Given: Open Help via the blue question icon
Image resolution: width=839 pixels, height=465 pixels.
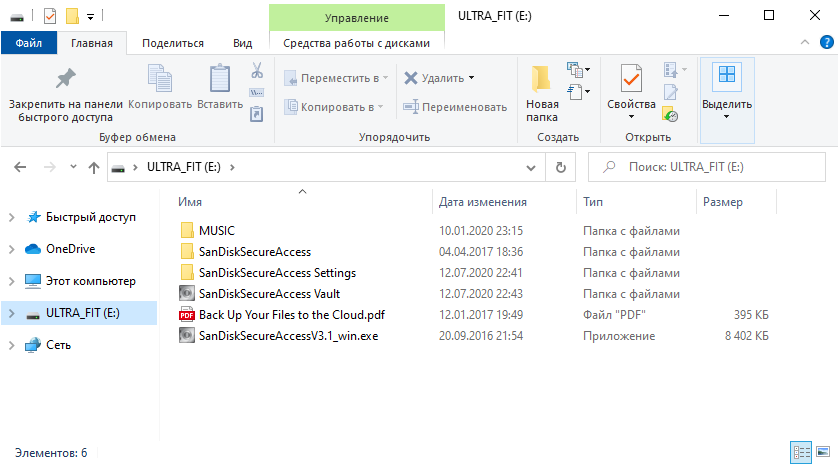Looking at the screenshot, I should pyautogui.click(x=827, y=42).
